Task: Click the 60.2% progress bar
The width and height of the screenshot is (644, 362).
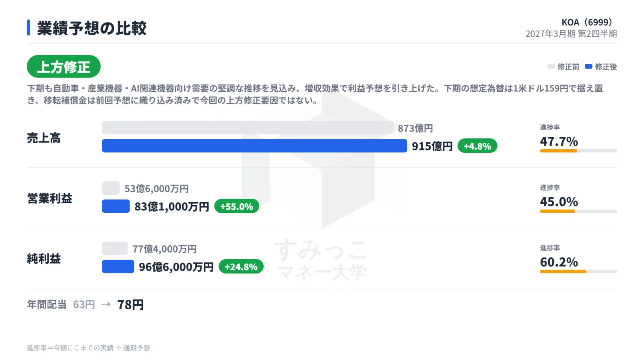Action: tap(578, 271)
